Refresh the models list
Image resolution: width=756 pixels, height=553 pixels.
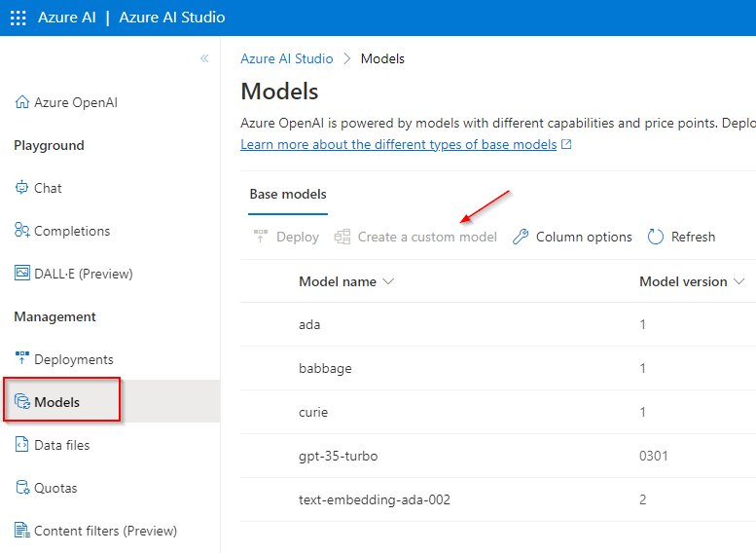tap(681, 237)
